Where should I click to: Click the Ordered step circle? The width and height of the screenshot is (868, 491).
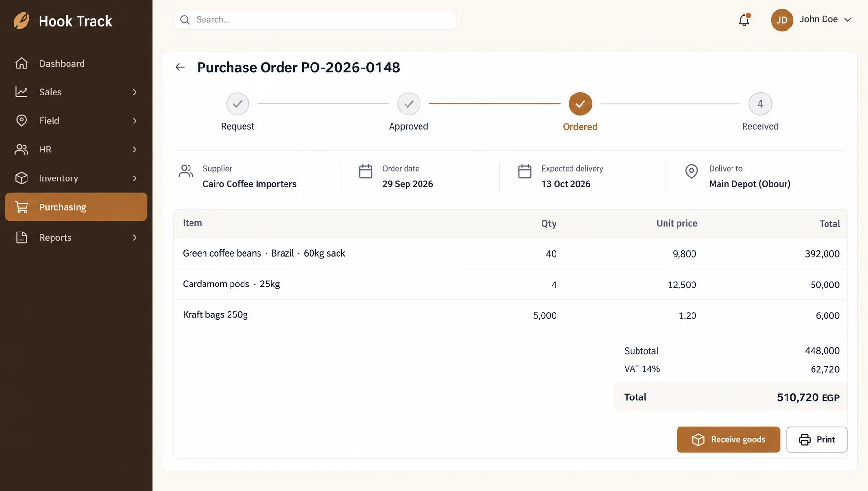point(580,104)
